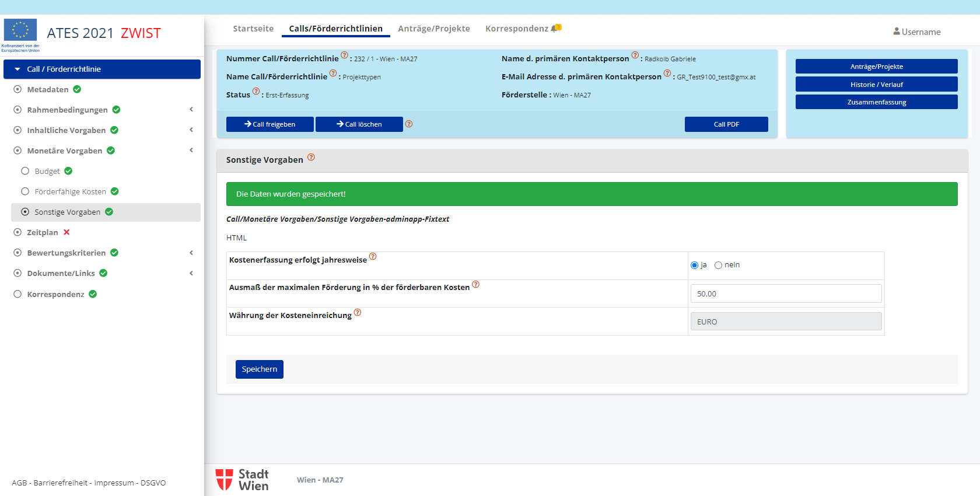This screenshot has height=496, width=980.
Task: Click help icon next to Währung der Kosteneinreichung
Action: coord(358,313)
